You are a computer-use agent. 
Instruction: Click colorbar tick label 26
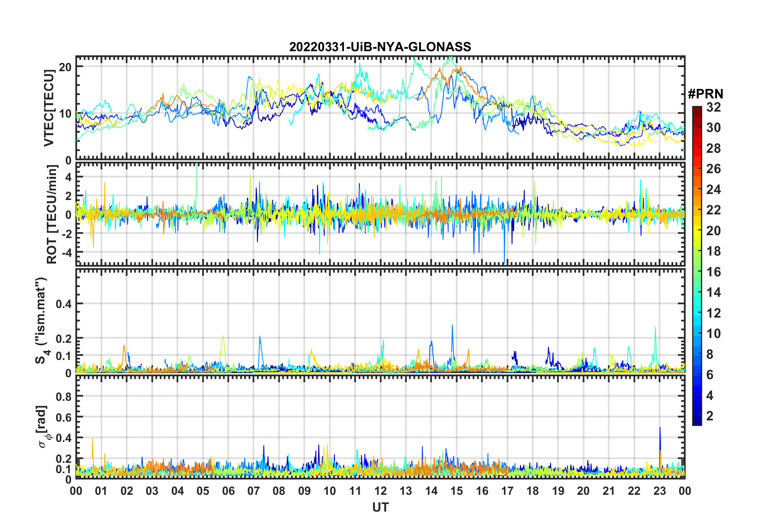click(714, 169)
